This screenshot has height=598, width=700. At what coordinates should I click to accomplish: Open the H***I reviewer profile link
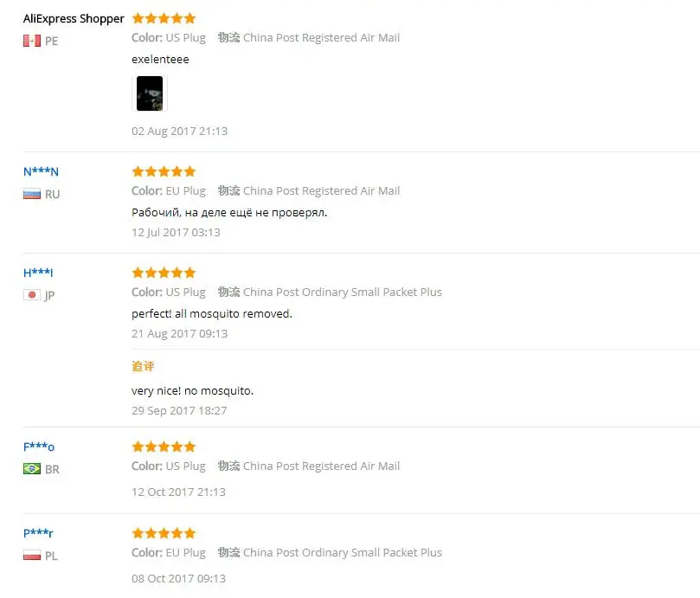click(38, 273)
